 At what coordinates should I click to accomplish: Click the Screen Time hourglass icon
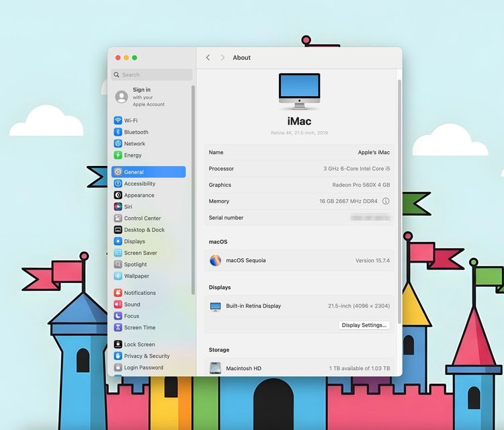(118, 327)
